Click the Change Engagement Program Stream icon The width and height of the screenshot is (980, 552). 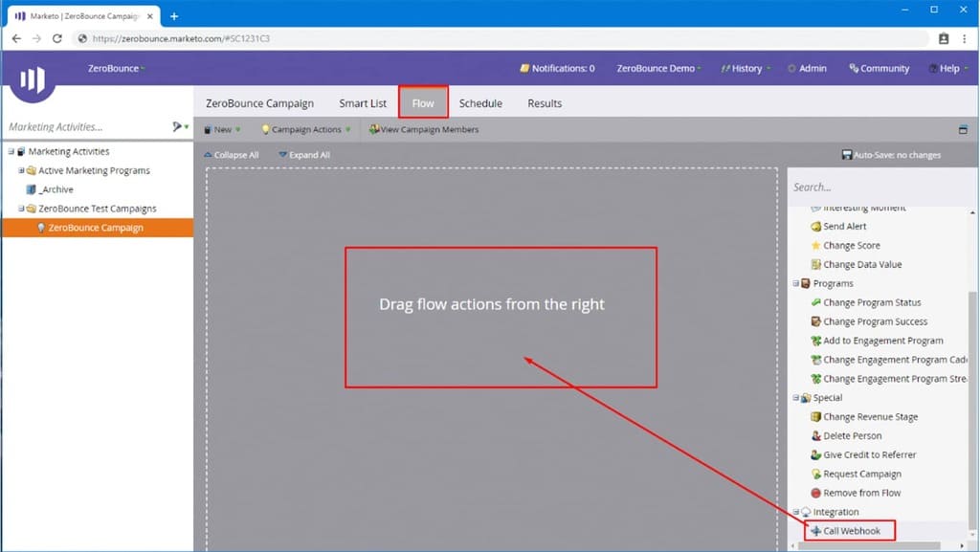(815, 379)
